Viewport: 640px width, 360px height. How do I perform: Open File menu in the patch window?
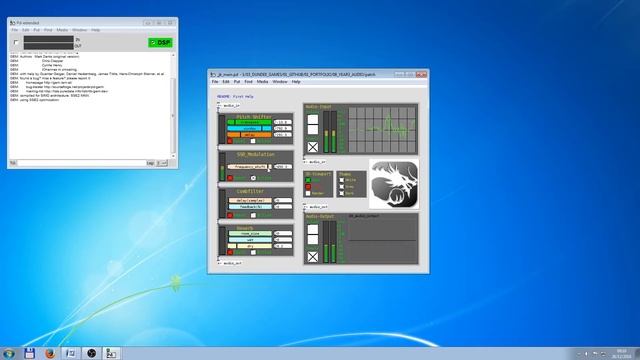point(215,82)
